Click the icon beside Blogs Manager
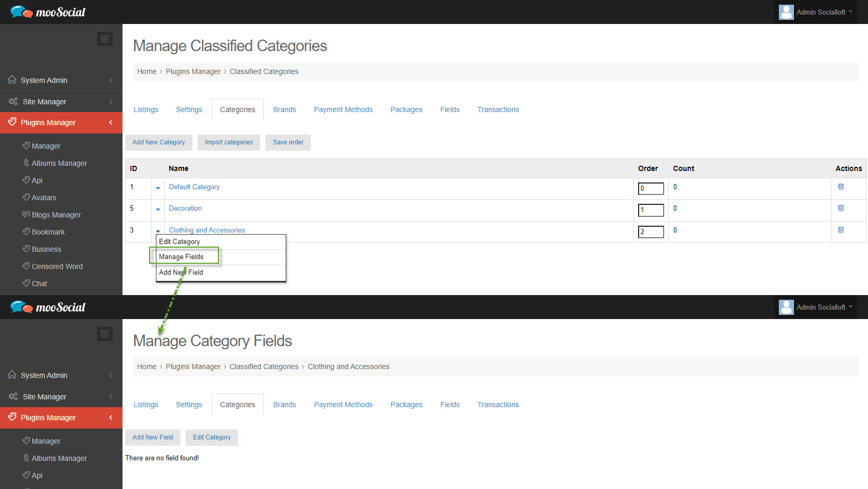This screenshot has height=489, width=868. [26, 214]
